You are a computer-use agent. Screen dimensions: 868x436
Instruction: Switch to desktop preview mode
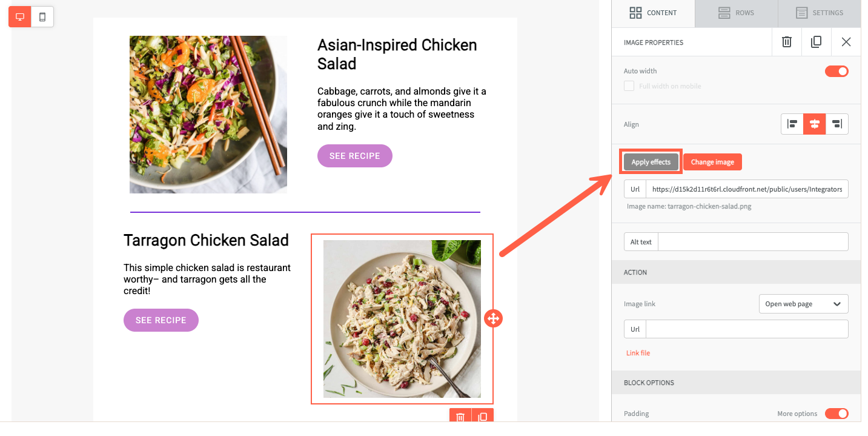pos(20,17)
